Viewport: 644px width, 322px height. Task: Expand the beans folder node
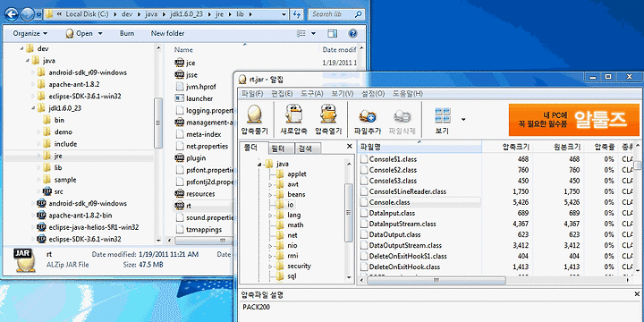270,195
